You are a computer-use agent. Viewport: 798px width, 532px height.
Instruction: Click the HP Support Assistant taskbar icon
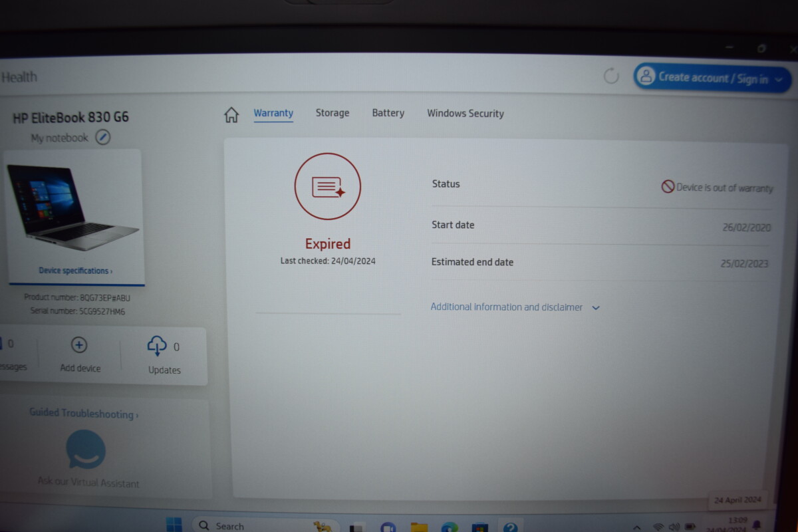(511, 527)
